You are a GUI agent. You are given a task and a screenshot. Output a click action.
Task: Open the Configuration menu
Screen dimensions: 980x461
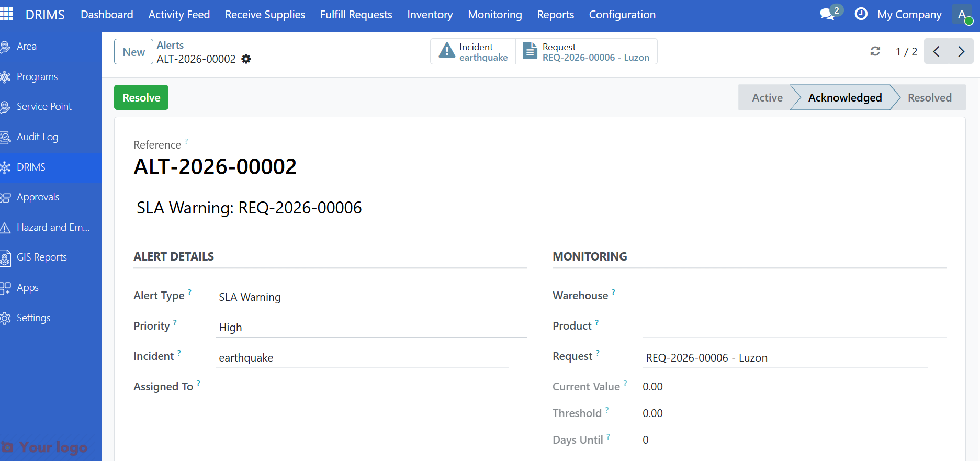click(622, 15)
